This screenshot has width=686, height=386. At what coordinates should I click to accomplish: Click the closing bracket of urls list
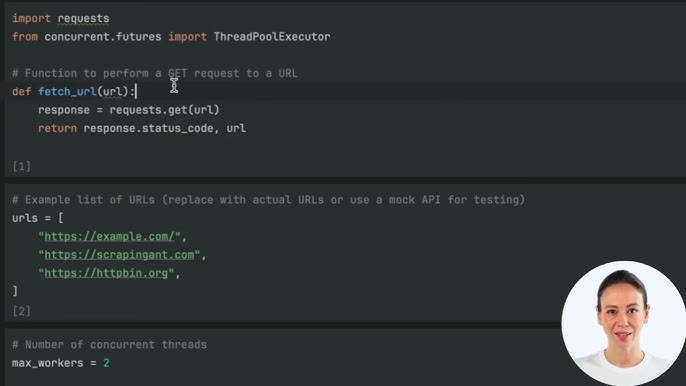pos(15,291)
